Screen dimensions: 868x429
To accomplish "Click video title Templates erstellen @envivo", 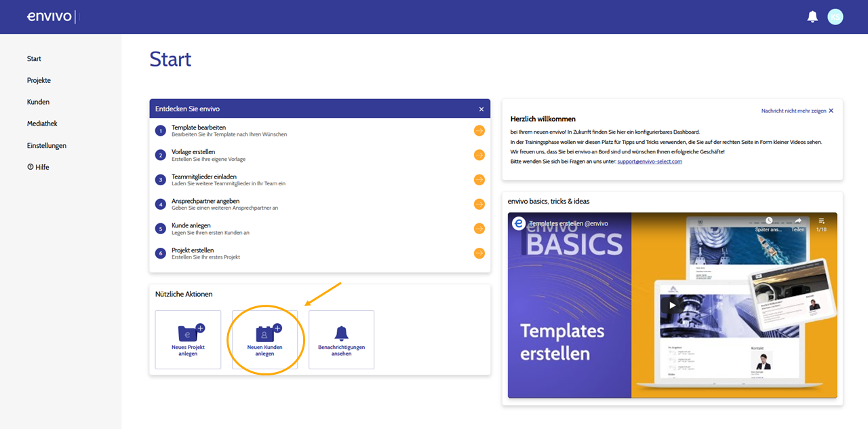I will [x=568, y=223].
